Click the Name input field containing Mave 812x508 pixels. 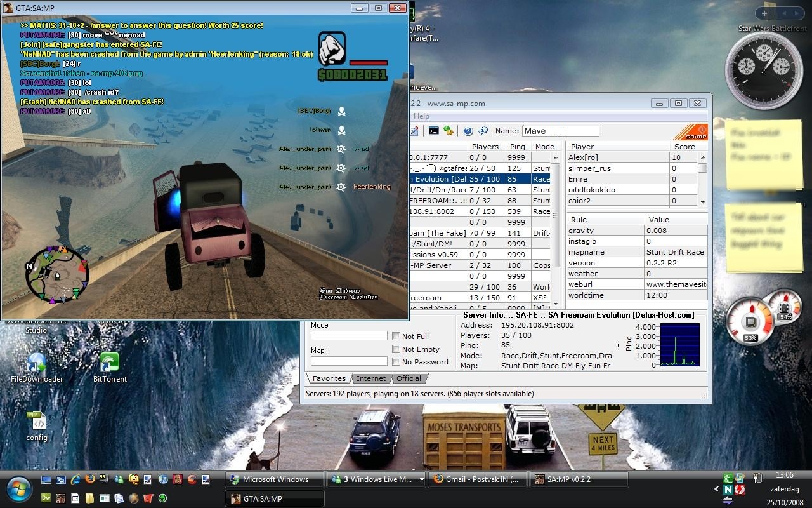[x=560, y=131]
